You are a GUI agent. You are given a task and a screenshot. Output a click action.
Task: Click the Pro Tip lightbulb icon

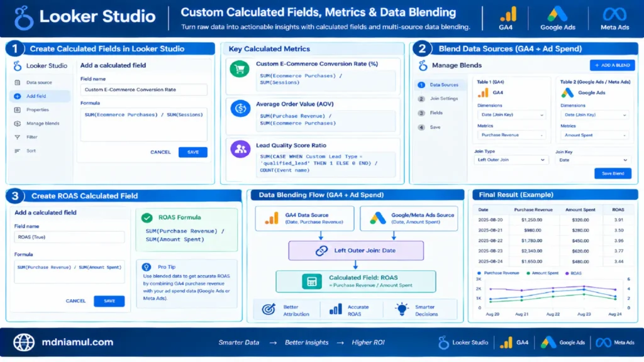tap(146, 266)
